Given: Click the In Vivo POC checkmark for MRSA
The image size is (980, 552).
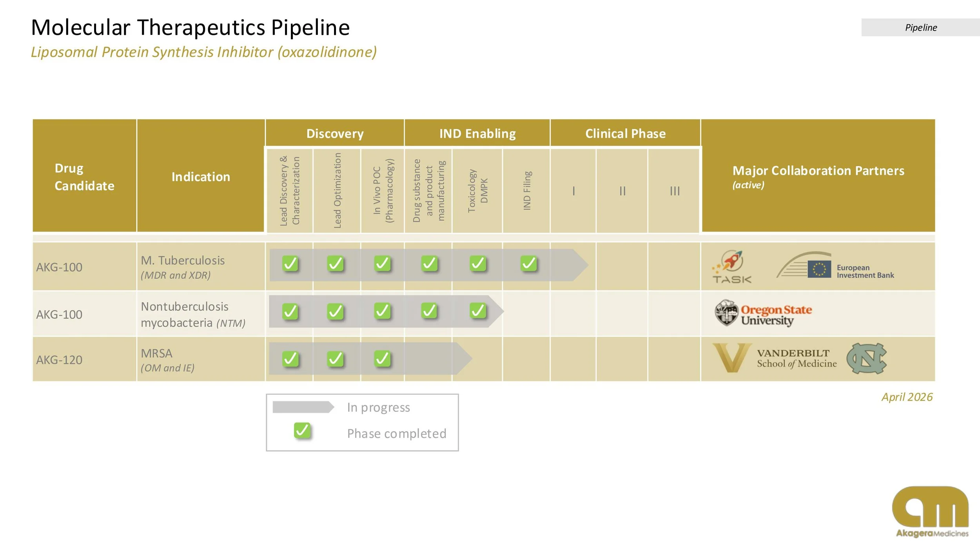Looking at the screenshot, I should 383,359.
